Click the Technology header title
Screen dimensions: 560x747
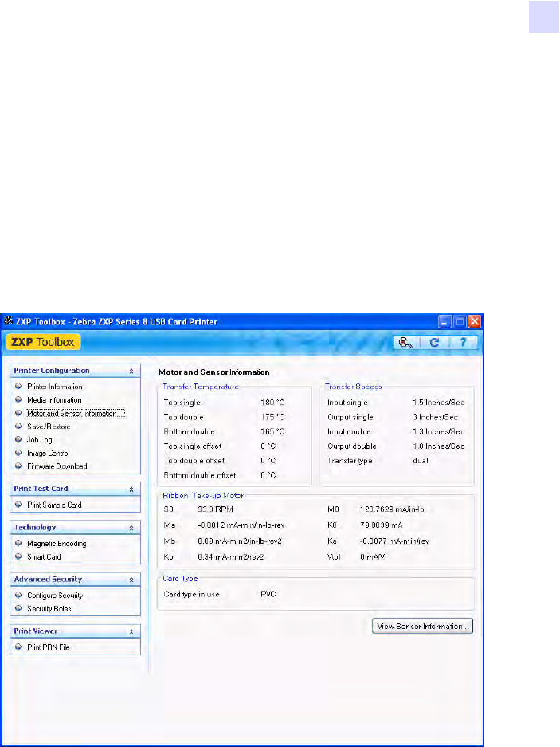(35, 528)
